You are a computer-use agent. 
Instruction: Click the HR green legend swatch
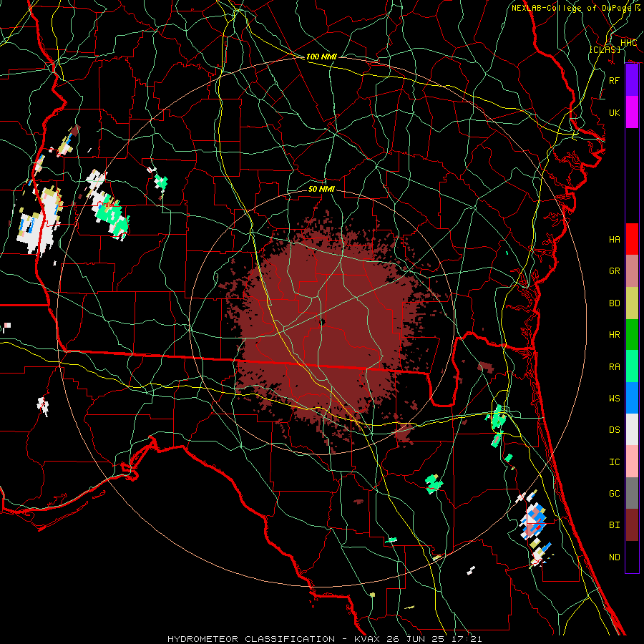coord(632,334)
